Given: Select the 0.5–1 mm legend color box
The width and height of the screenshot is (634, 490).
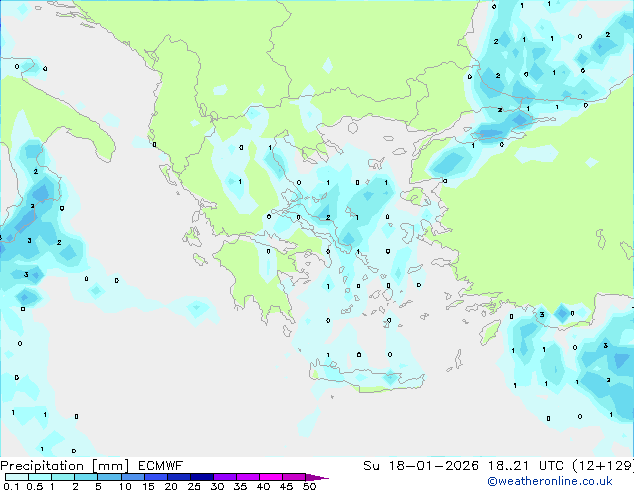Looking at the screenshot, I should (40, 477).
